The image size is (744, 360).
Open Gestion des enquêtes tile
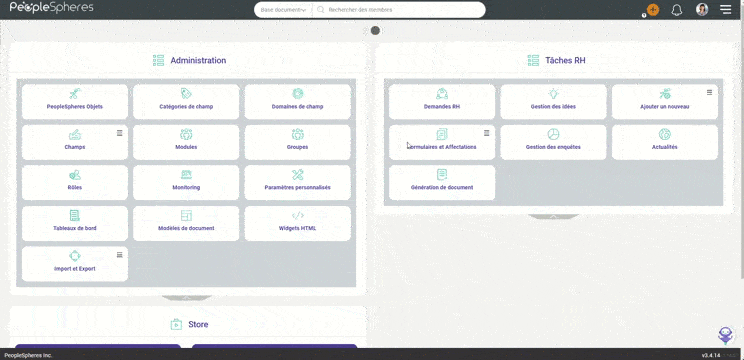pos(553,142)
